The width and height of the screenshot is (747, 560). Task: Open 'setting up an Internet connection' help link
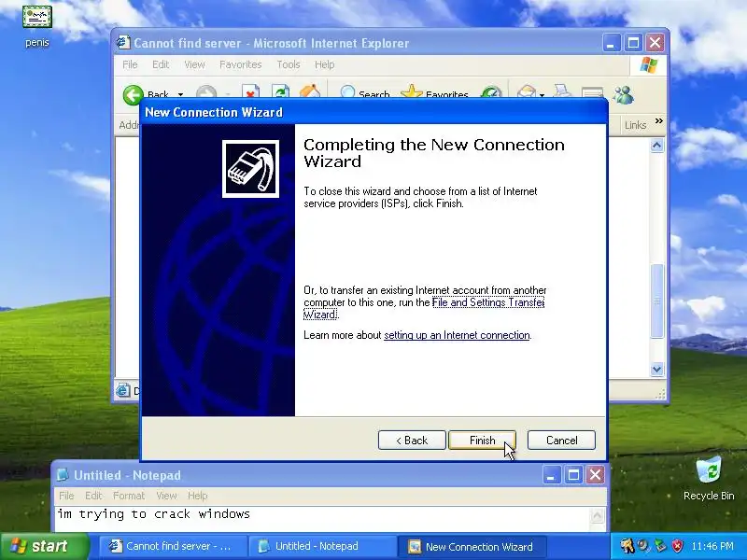coord(457,335)
